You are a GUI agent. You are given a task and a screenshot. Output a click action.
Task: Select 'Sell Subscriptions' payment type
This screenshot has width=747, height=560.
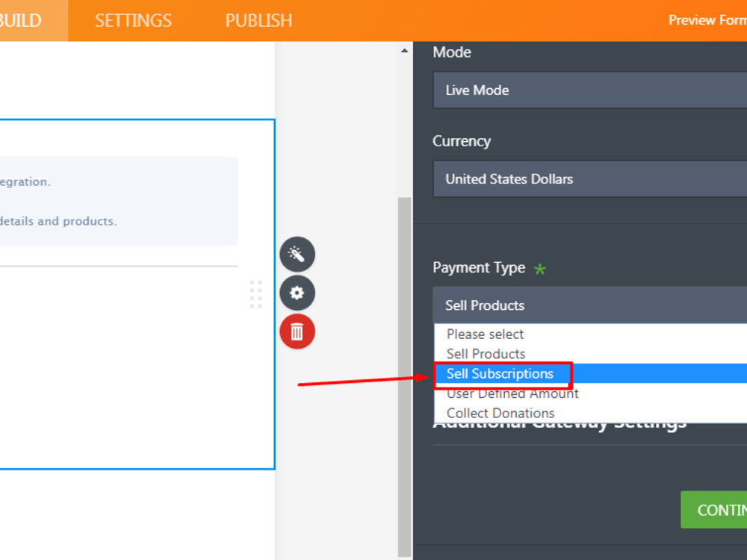591,373
